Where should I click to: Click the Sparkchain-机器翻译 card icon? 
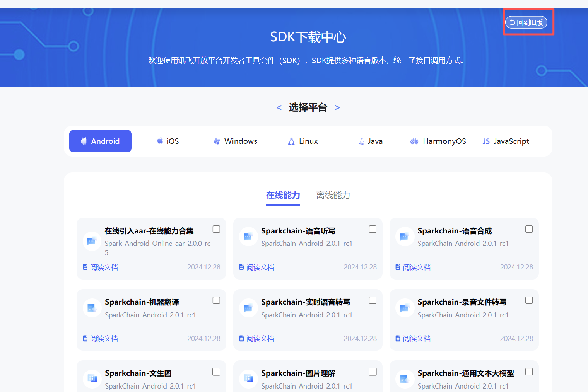click(x=92, y=308)
